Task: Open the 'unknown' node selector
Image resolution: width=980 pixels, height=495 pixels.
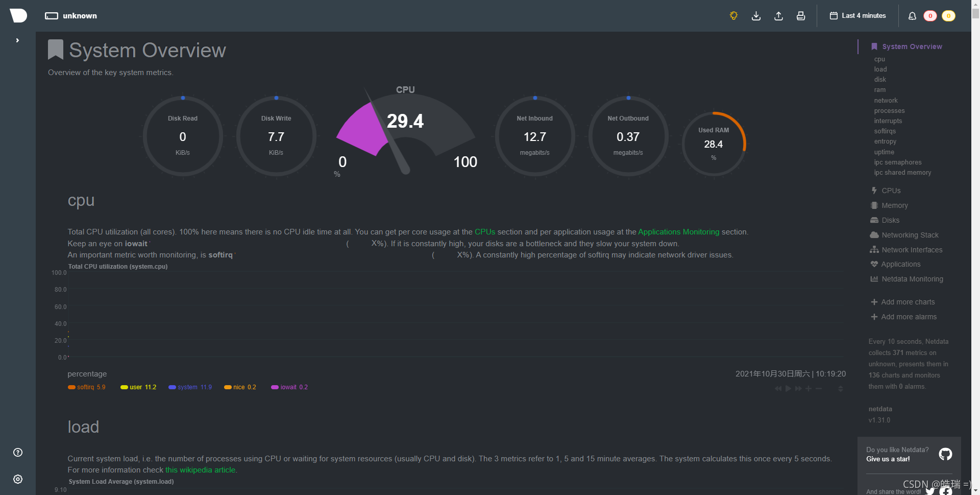Action: point(71,16)
